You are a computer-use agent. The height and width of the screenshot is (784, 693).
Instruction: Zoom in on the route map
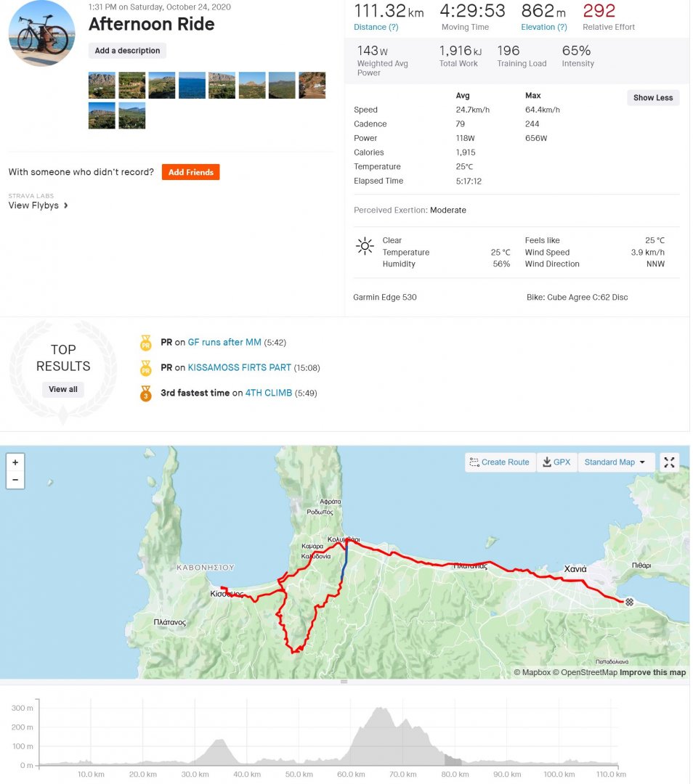(x=15, y=462)
